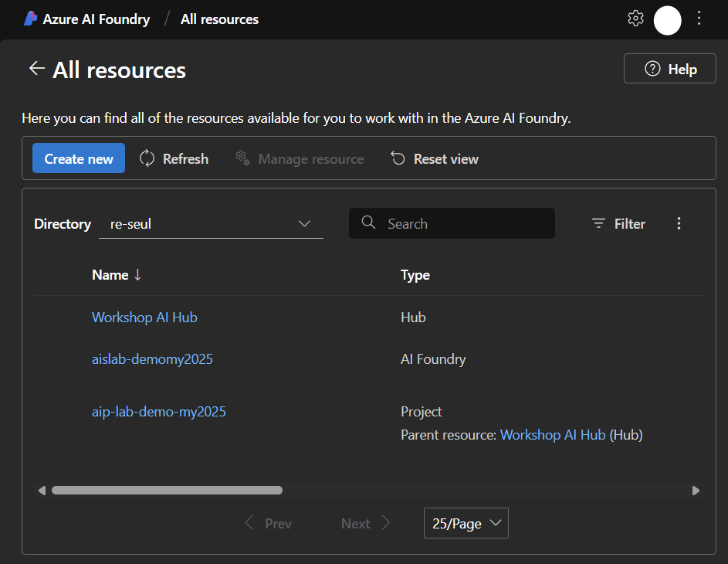Click the Azure AI Foundry title text
This screenshot has height=564, width=728.
(97, 19)
